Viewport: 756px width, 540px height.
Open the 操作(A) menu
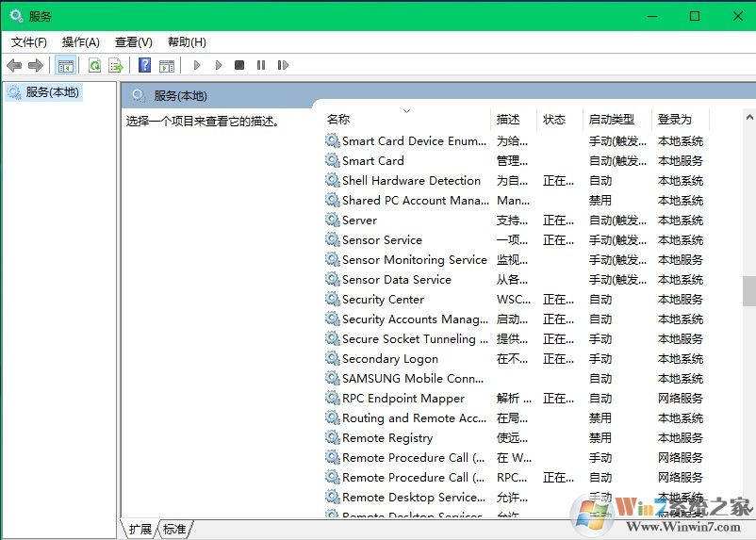(x=80, y=42)
